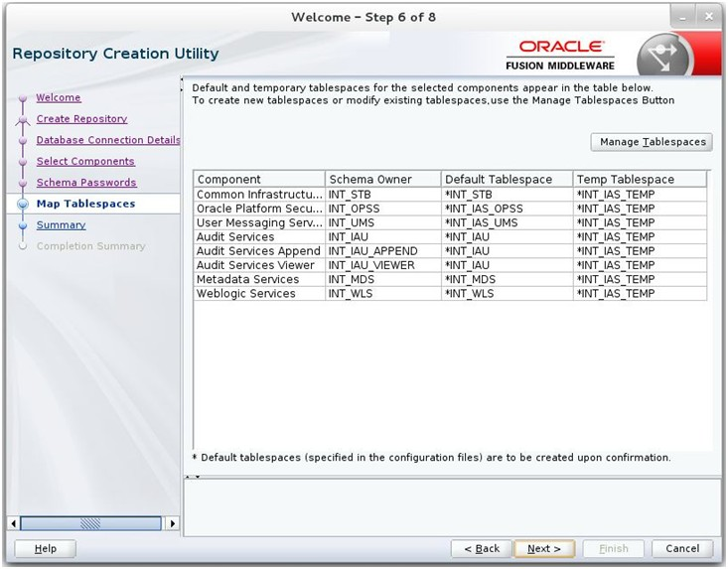Click the INT_STB schema owner cell

point(383,195)
